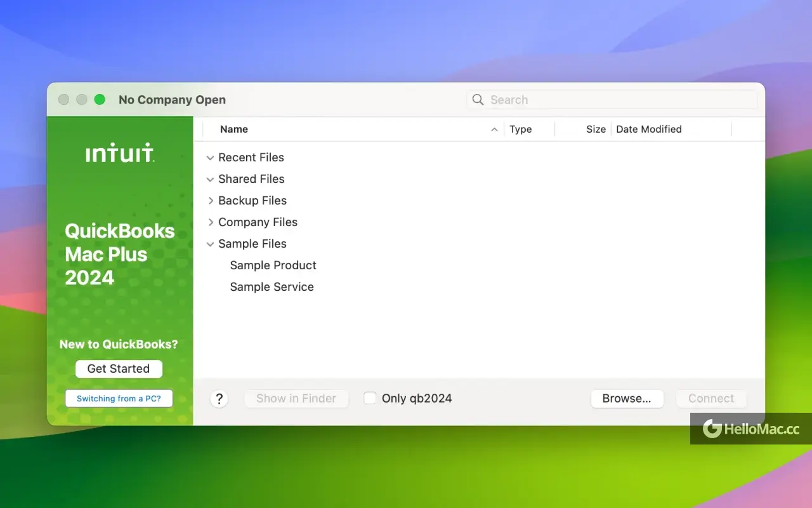Image resolution: width=812 pixels, height=508 pixels.
Task: Click the Get Started button
Action: 119,368
